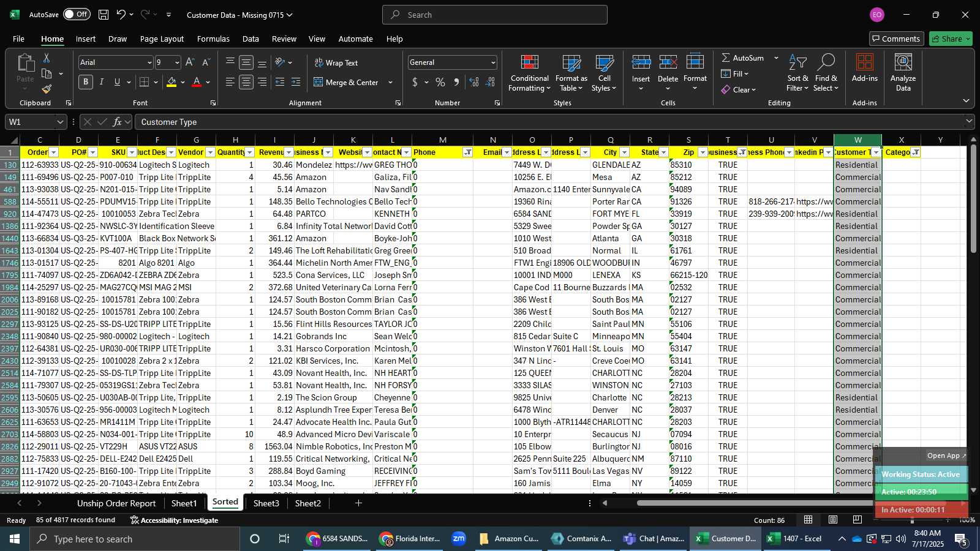Switch to Page Break Preview in status bar
This screenshot has height=551, width=980.
click(x=857, y=520)
